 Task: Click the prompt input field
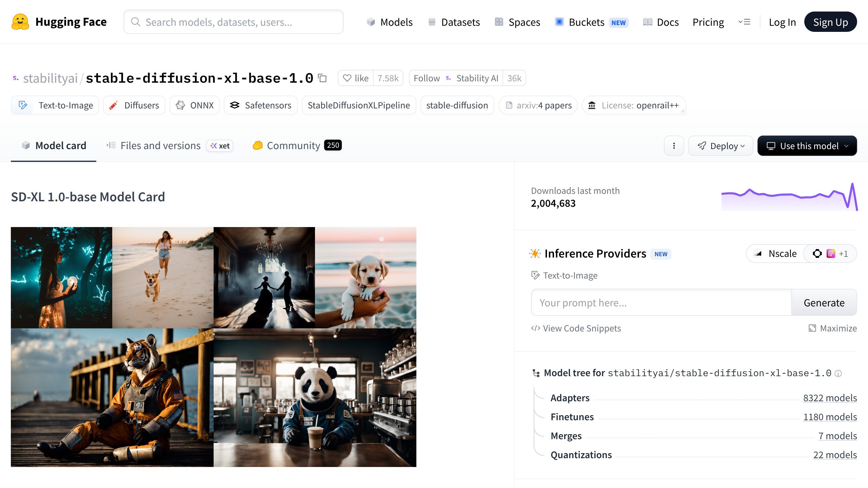click(x=661, y=303)
